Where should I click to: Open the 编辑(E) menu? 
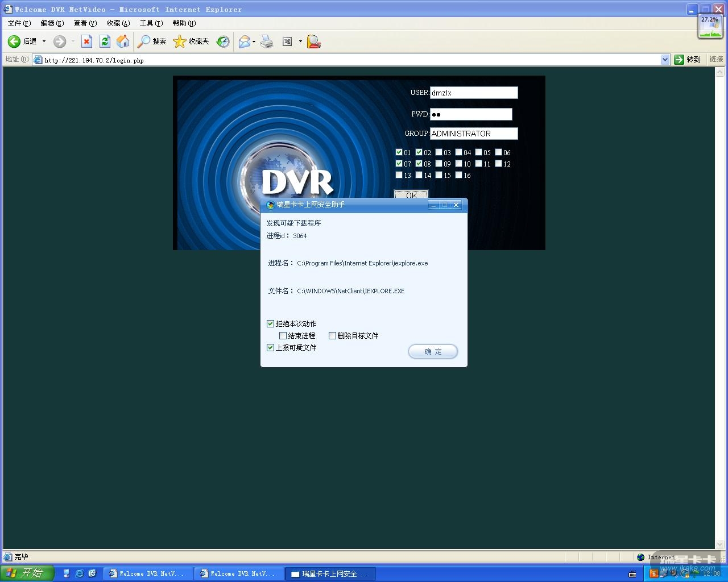click(x=52, y=23)
